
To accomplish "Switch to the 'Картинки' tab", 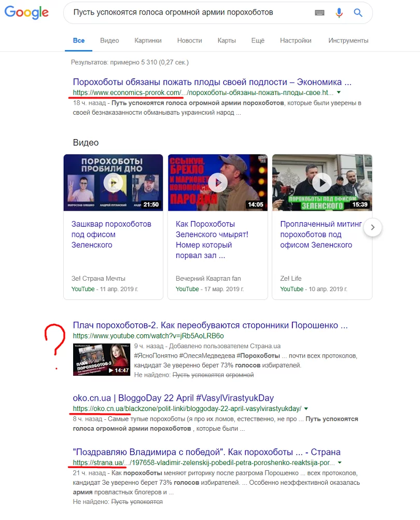I will pyautogui.click(x=148, y=40).
